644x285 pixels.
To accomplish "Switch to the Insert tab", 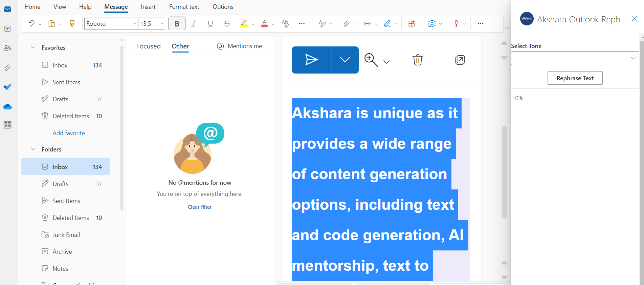I will [148, 7].
